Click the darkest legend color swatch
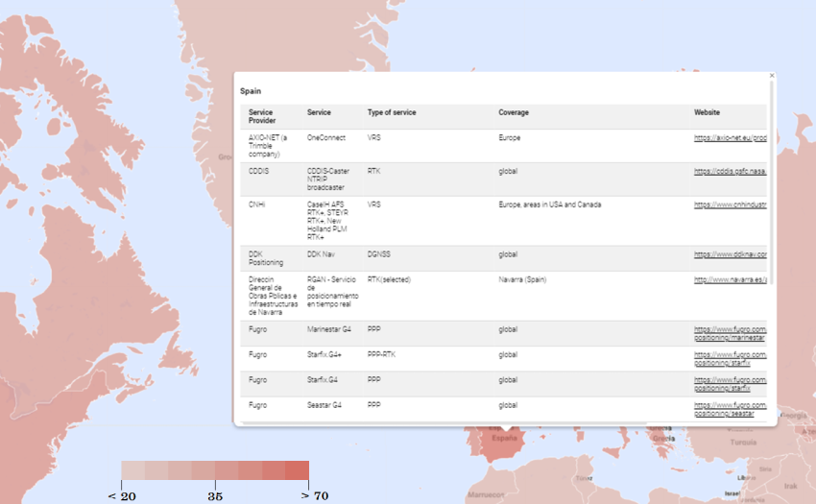 (298, 470)
